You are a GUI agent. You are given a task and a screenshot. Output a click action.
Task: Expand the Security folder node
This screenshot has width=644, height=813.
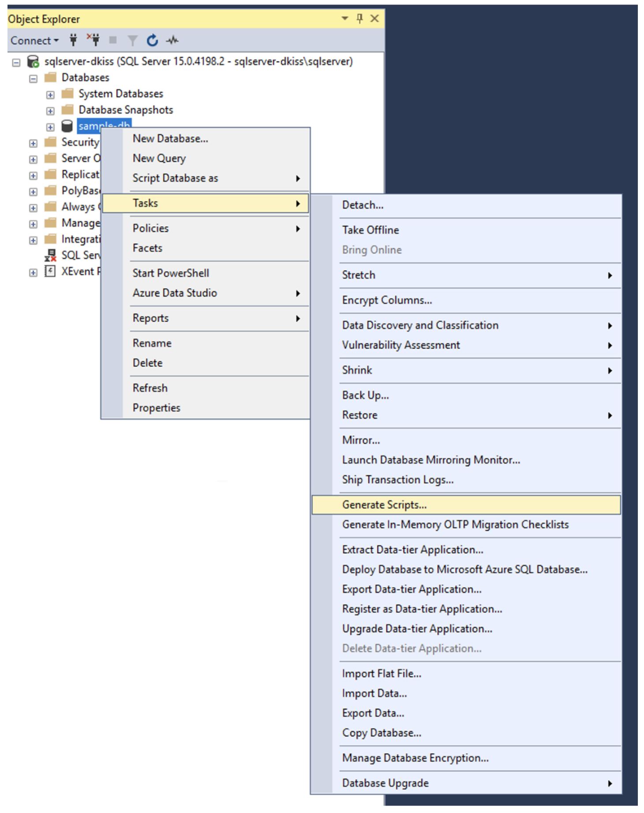[x=33, y=143]
